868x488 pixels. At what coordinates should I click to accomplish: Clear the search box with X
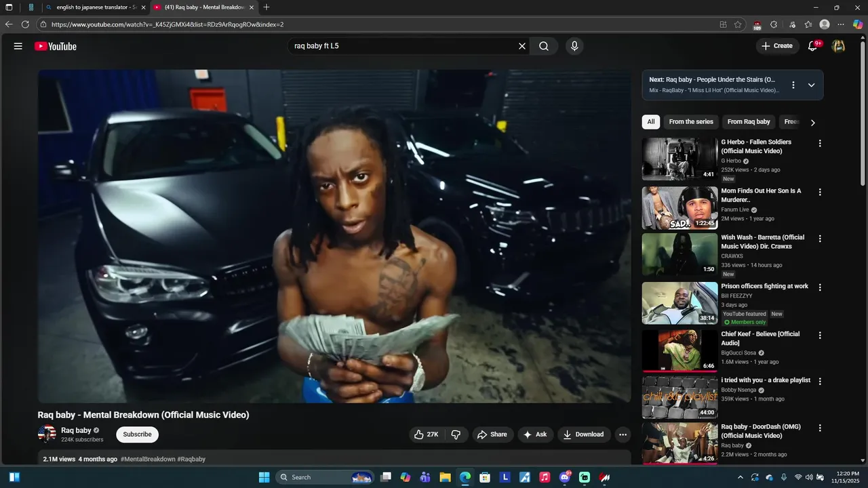522,46
